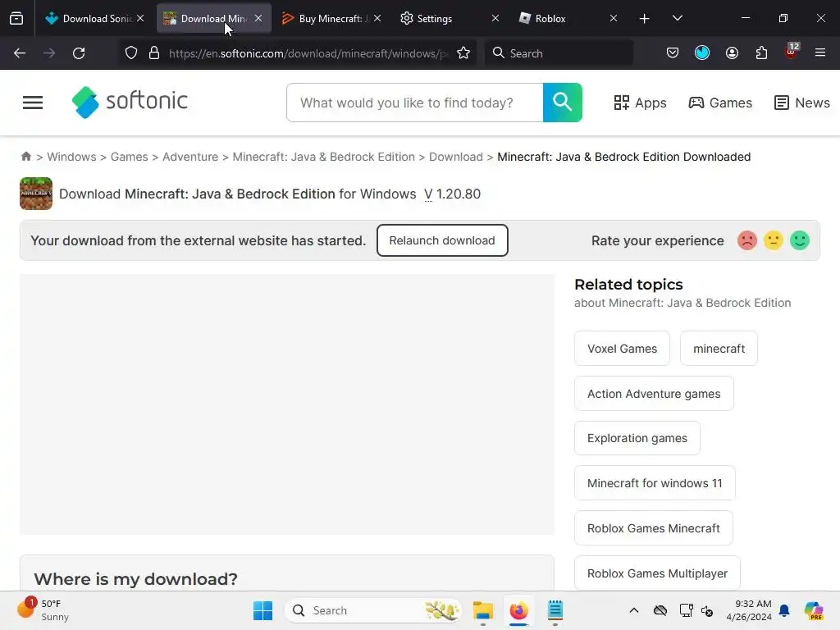Select the Download Minecraft tab

(x=214, y=18)
